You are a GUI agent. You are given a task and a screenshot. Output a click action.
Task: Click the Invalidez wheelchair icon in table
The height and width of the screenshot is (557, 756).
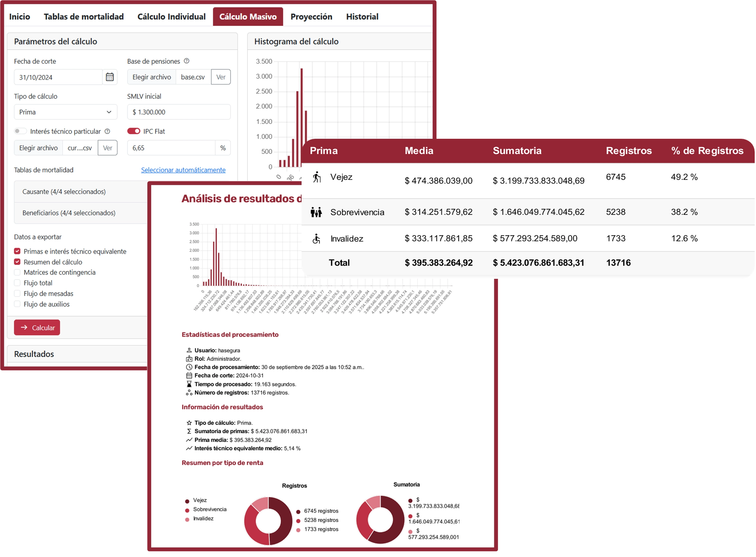316,239
